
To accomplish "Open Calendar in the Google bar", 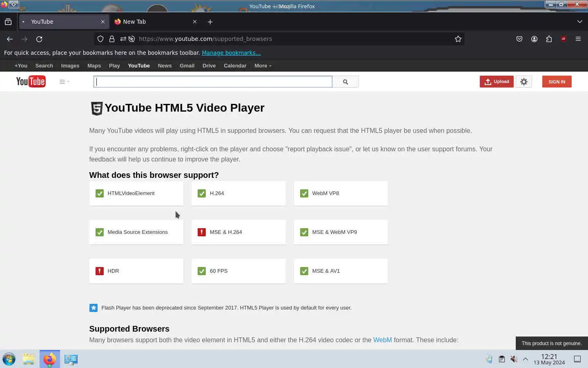I will point(235,66).
